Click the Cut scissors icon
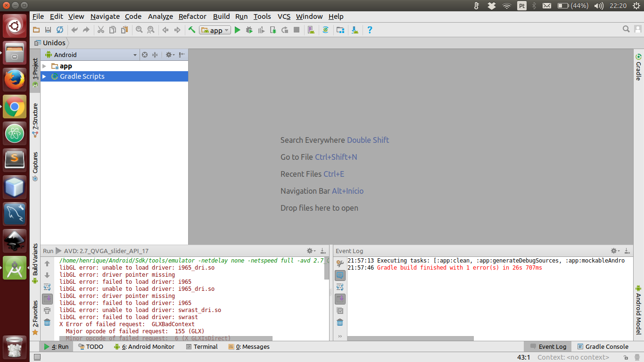This screenshot has width=644, height=362. tap(101, 30)
